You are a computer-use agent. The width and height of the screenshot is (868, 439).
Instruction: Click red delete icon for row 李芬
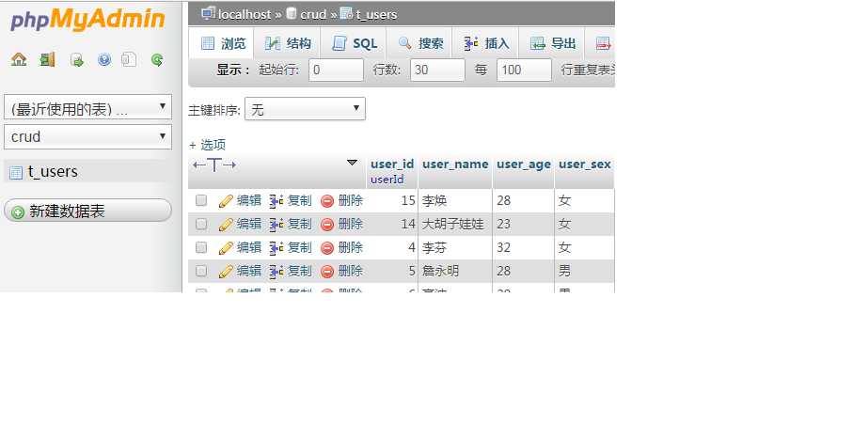pyautogui.click(x=327, y=248)
